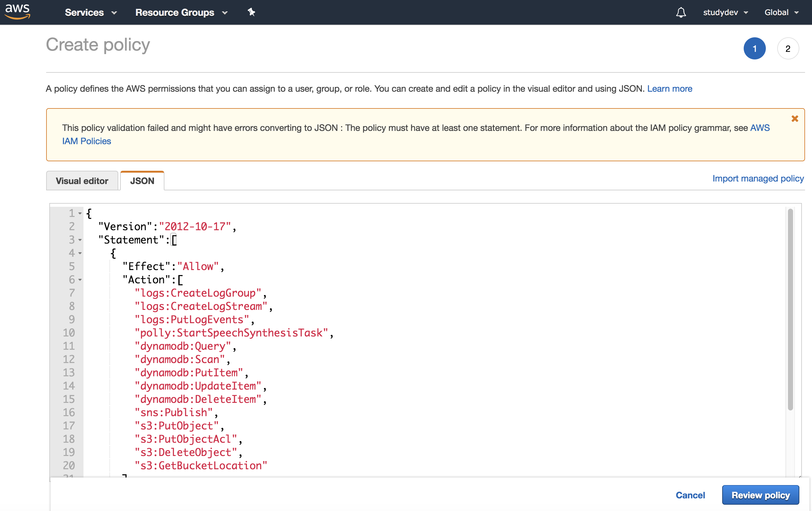The width and height of the screenshot is (812, 511).
Task: Click the "s3:PutObjectAcl" action line
Action: click(x=188, y=439)
